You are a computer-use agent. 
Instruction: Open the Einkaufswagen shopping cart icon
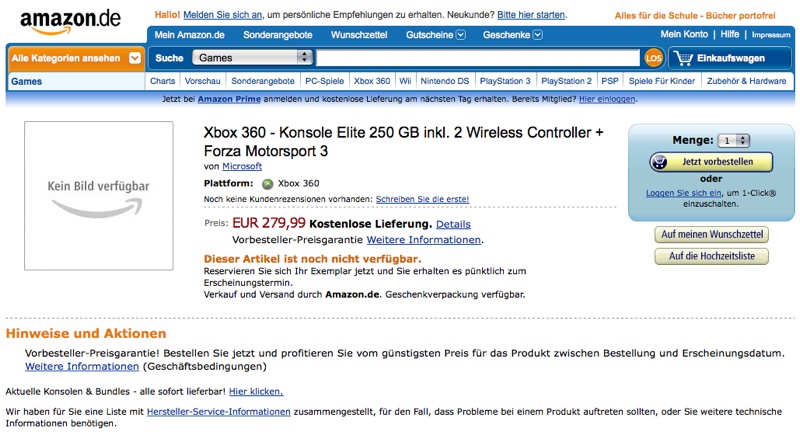(x=683, y=58)
